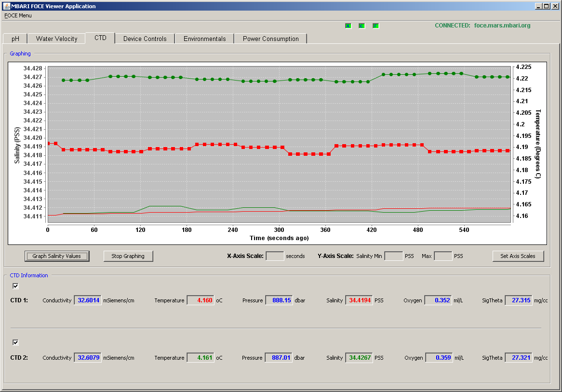Switch to the pH tab

click(x=15, y=39)
